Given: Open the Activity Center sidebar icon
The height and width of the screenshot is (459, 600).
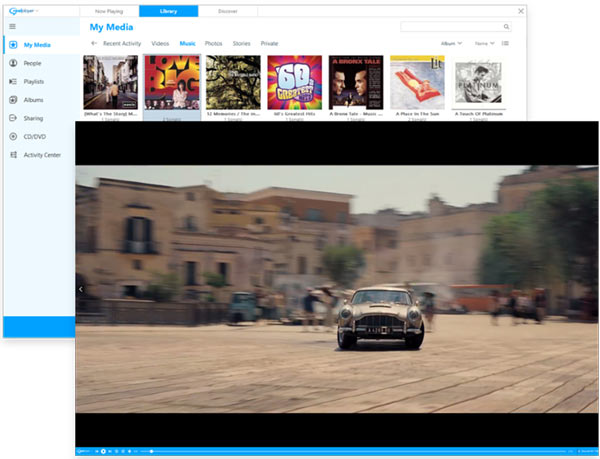Looking at the screenshot, I should click(13, 155).
